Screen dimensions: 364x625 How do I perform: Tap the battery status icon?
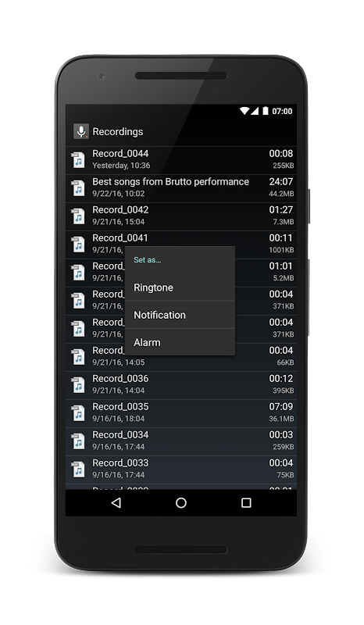click(266, 111)
